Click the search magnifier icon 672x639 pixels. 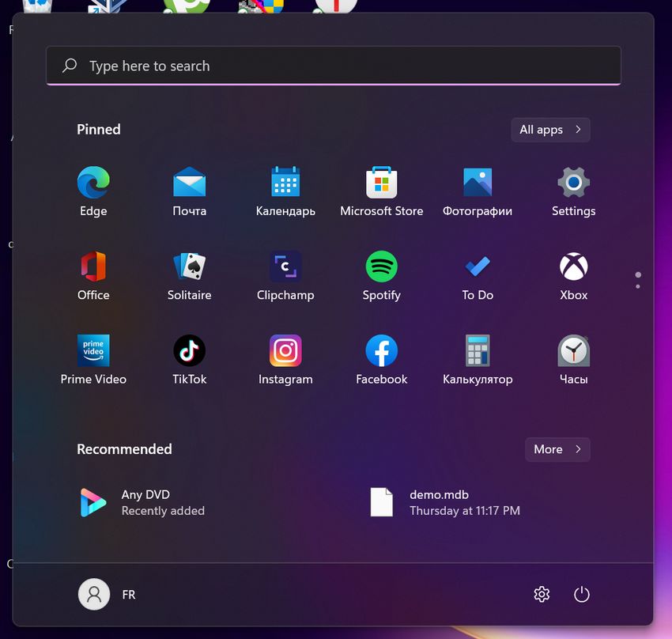coord(70,66)
